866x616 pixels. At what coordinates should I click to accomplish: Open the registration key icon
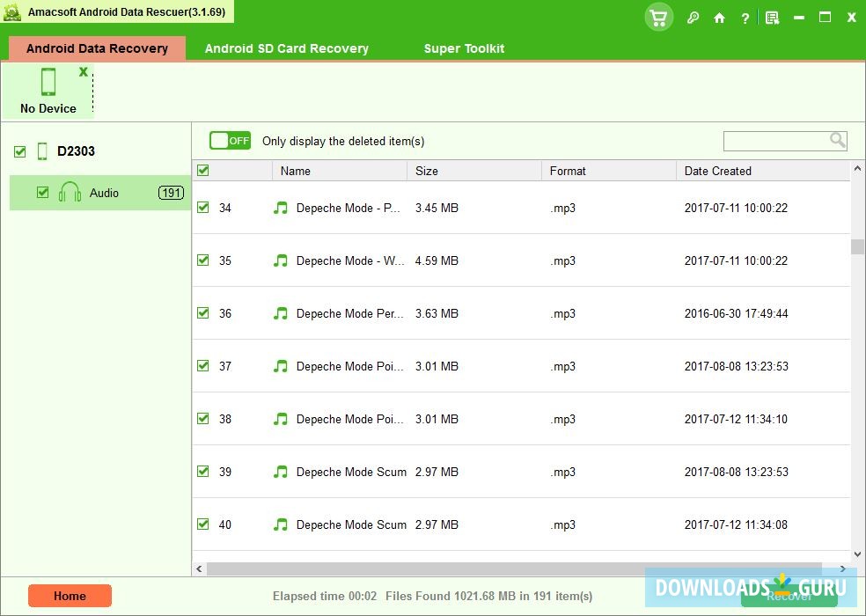coord(693,18)
